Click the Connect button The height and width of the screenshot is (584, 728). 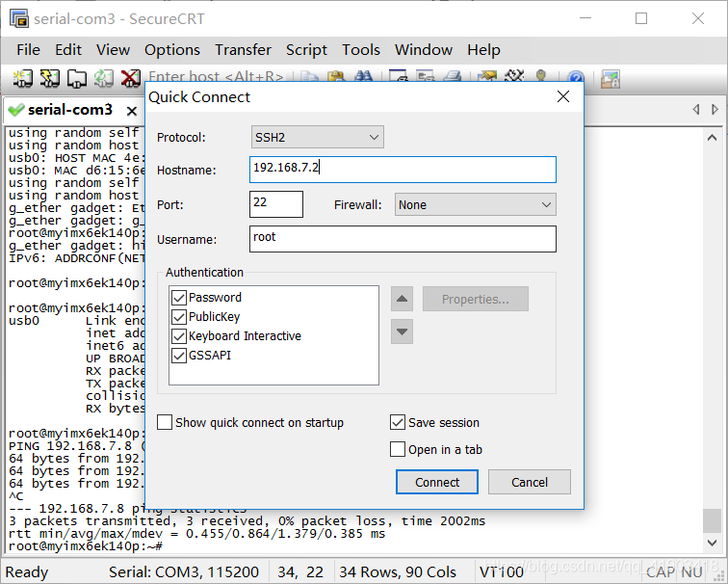(437, 482)
